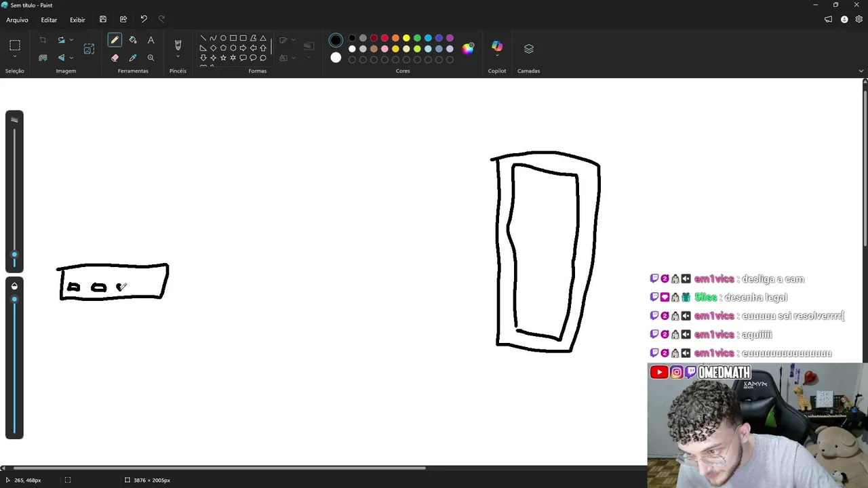Click the Share icon
The height and width of the screenshot is (488, 868).
point(123,20)
